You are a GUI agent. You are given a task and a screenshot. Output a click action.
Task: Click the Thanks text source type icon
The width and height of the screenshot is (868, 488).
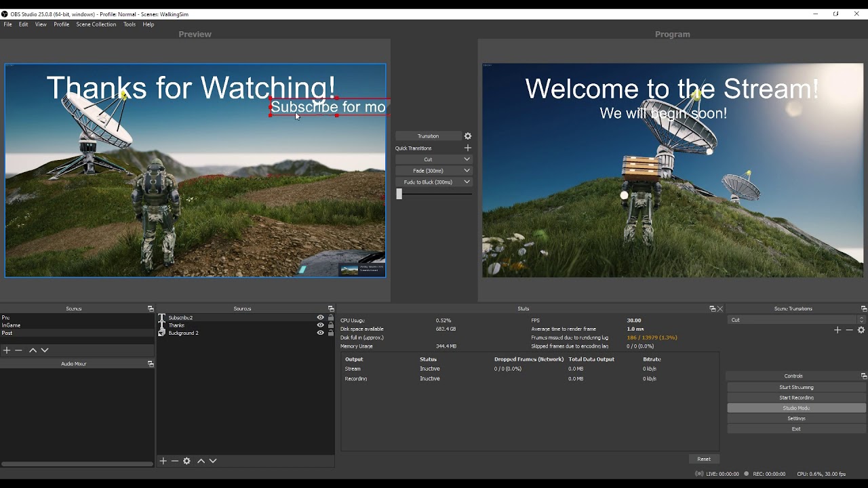click(x=162, y=325)
